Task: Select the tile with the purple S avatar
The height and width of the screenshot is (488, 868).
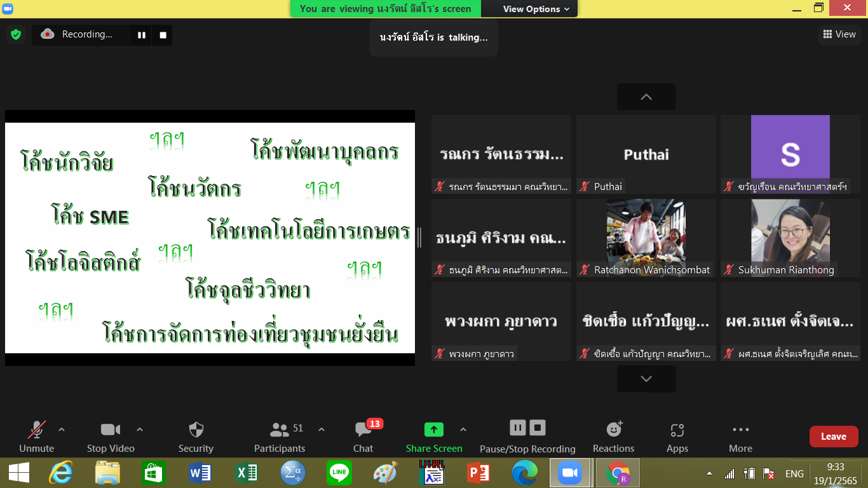Action: (790, 154)
